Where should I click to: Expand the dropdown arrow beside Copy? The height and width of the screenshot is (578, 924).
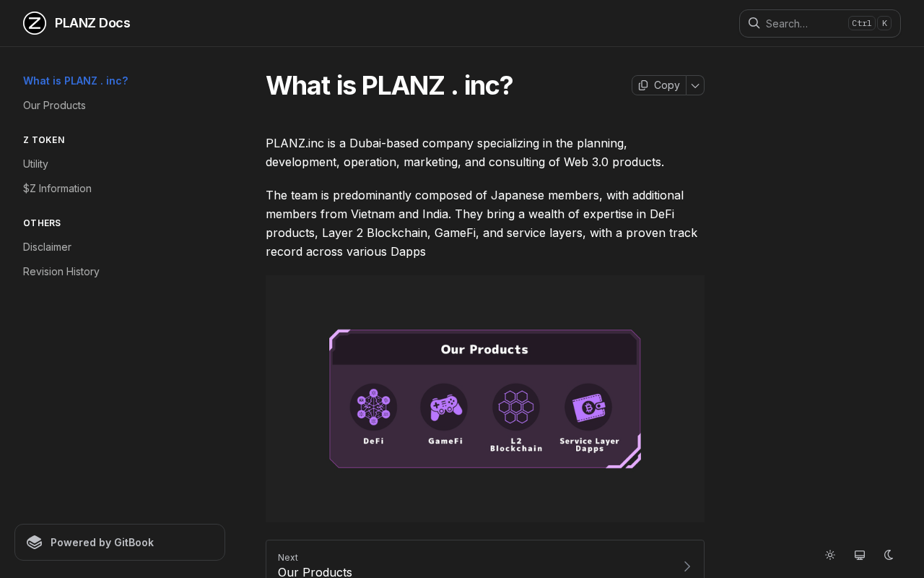695,85
